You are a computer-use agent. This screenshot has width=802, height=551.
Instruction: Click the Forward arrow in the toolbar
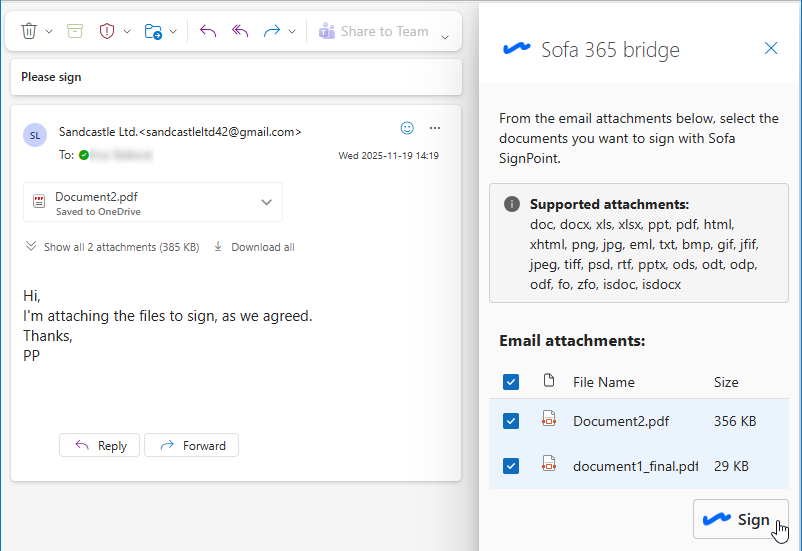(271, 31)
